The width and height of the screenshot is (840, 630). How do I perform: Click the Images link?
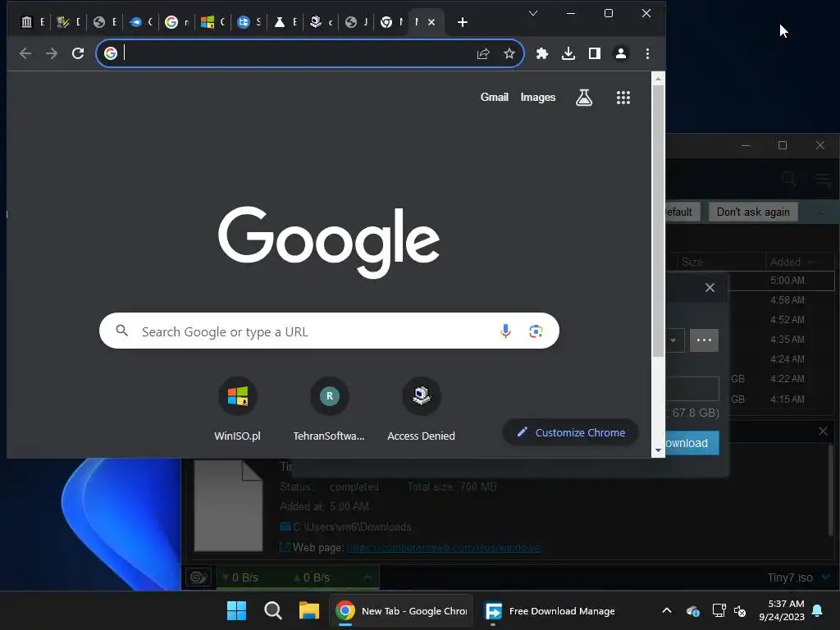pos(538,98)
